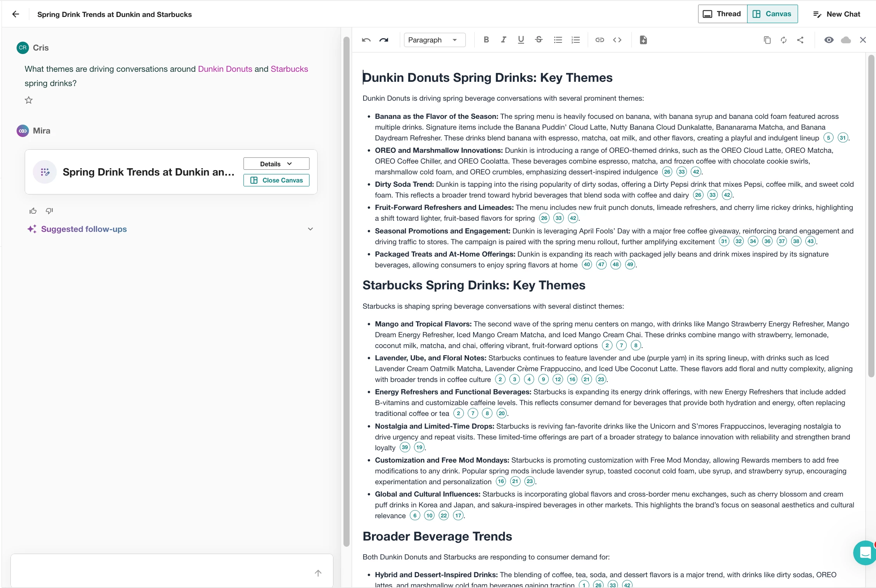Start a New Chat
The height and width of the screenshot is (588, 876).
tap(837, 14)
